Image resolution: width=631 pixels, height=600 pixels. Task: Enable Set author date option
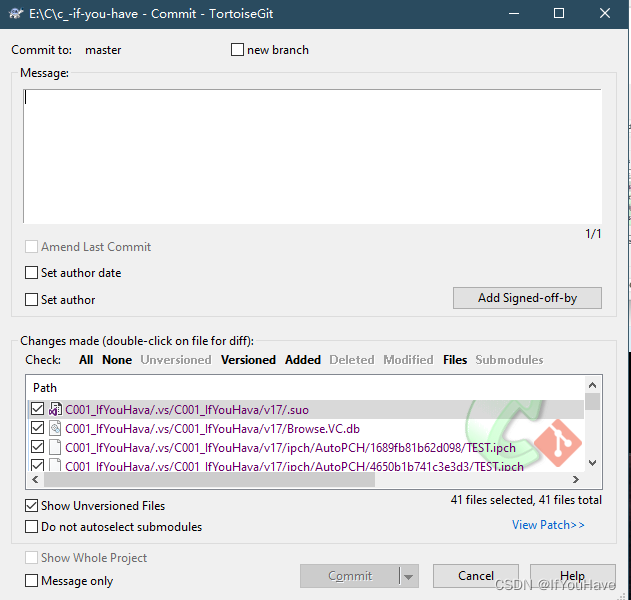coord(31,272)
